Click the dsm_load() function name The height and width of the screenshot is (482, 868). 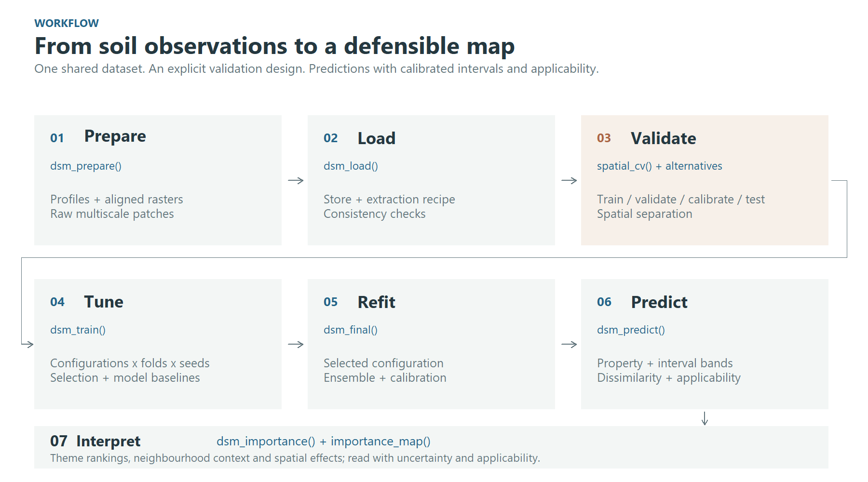pos(351,166)
